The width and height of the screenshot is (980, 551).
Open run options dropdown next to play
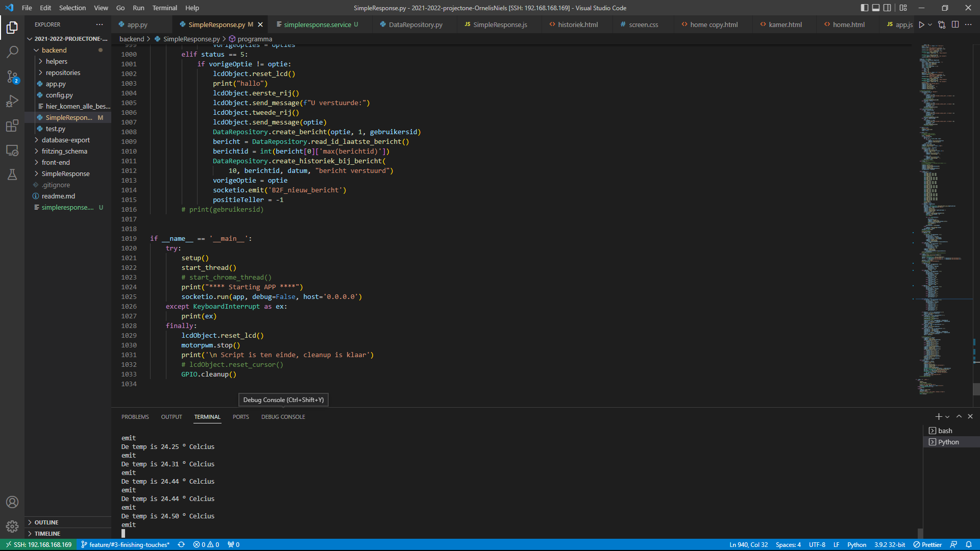[x=930, y=24]
